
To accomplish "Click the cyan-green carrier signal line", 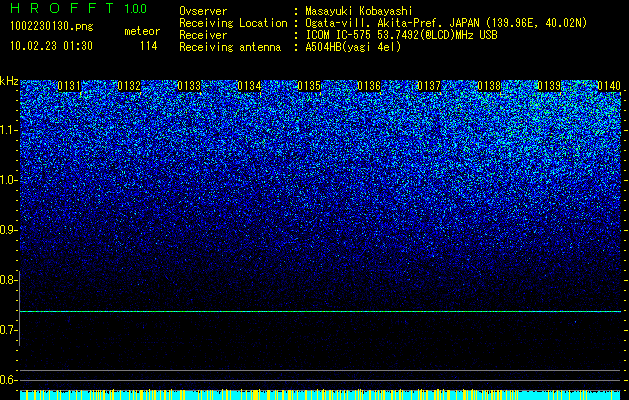I will tap(320, 311).
